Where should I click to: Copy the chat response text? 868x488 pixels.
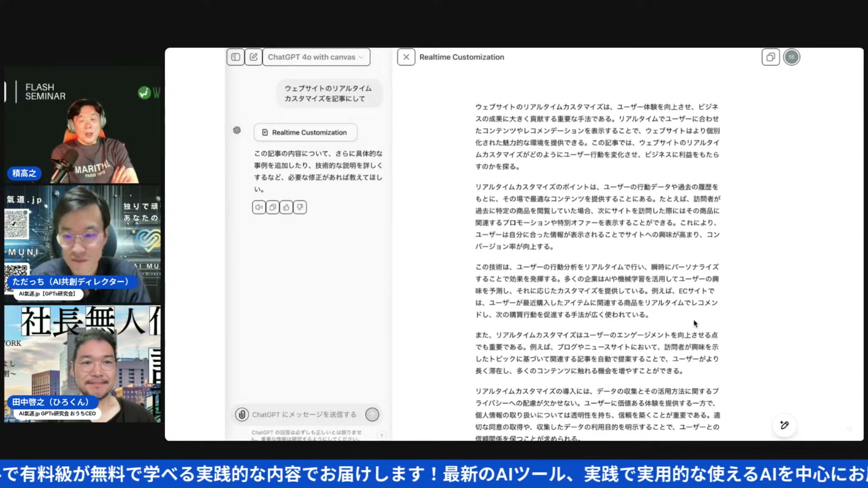click(x=273, y=207)
